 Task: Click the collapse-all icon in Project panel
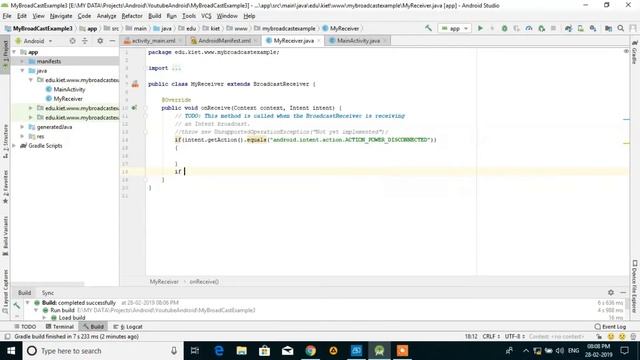point(85,41)
